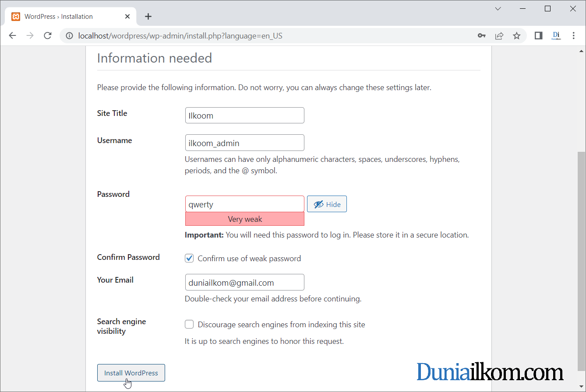The width and height of the screenshot is (586, 392).
Task: Reload the WordPress installation page
Action: point(48,36)
